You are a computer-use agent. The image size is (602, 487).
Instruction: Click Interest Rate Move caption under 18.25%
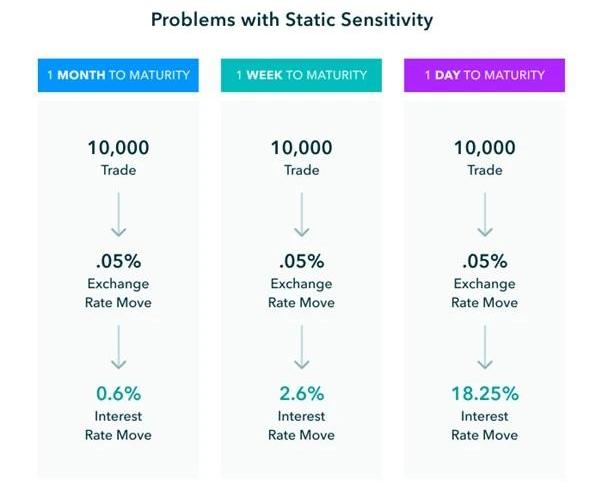(x=484, y=425)
